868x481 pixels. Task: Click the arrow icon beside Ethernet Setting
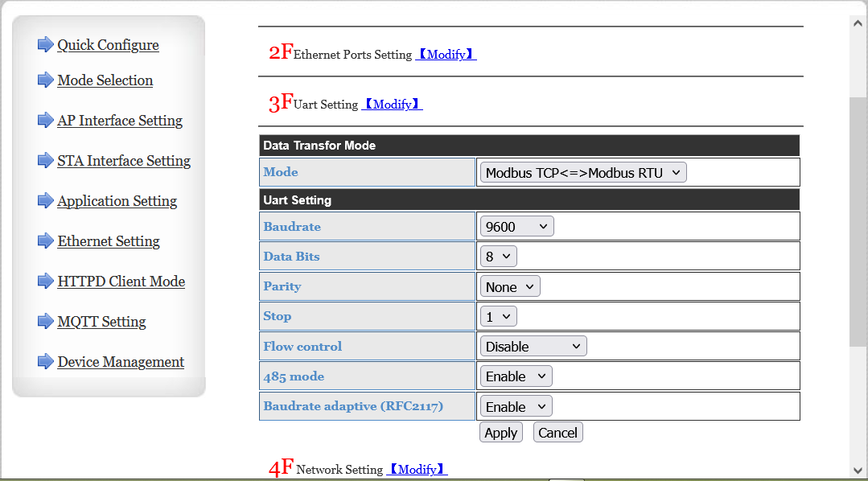(45, 241)
